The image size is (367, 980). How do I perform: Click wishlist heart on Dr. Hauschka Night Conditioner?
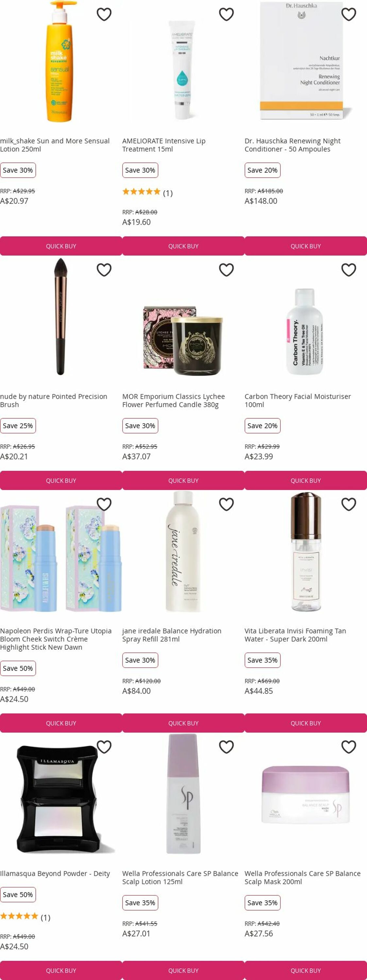click(348, 14)
